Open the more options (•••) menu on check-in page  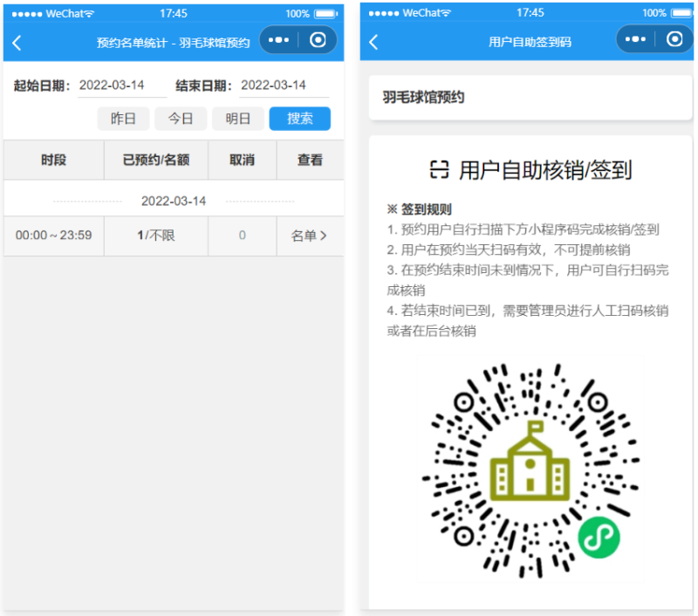click(635, 38)
